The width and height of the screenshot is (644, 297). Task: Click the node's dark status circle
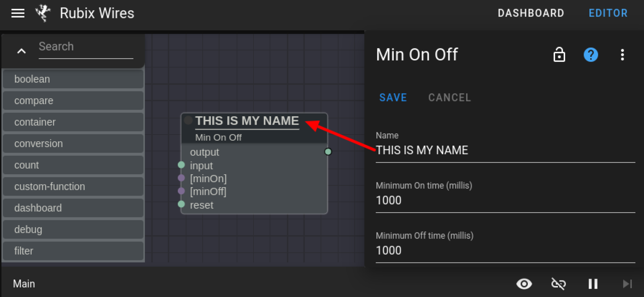tap(188, 120)
